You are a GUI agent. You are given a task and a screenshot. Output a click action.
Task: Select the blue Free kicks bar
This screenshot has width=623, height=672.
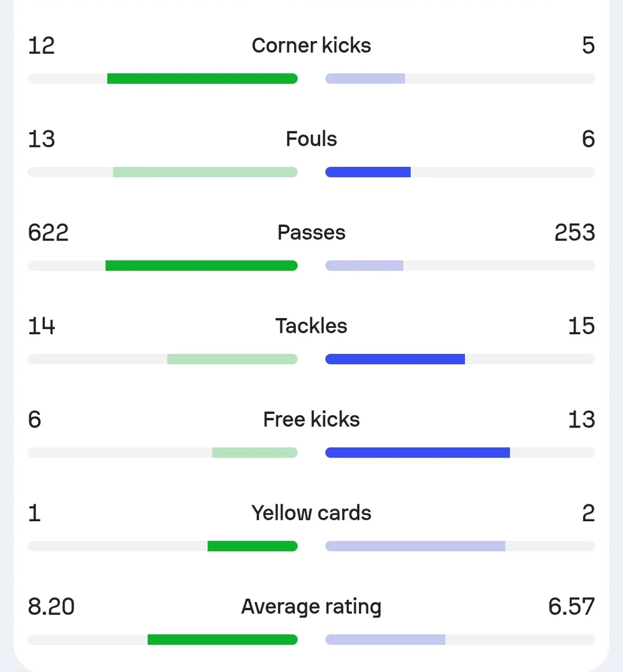[417, 453]
